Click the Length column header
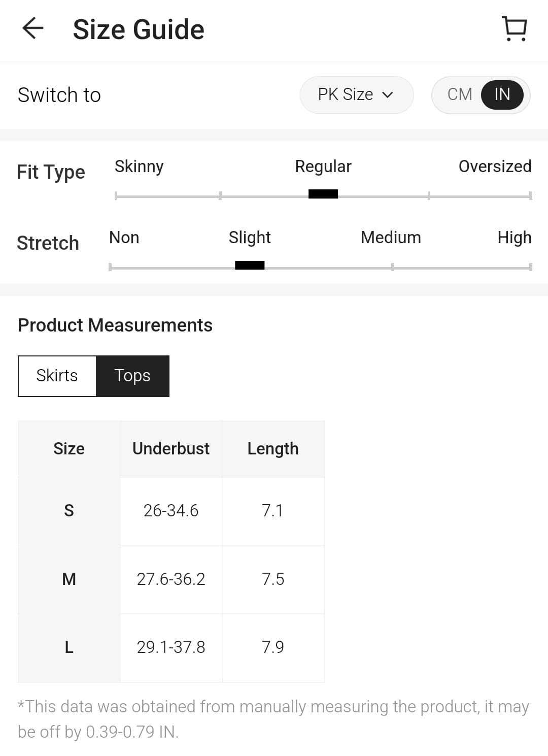The width and height of the screenshot is (548, 756). pyautogui.click(x=273, y=449)
